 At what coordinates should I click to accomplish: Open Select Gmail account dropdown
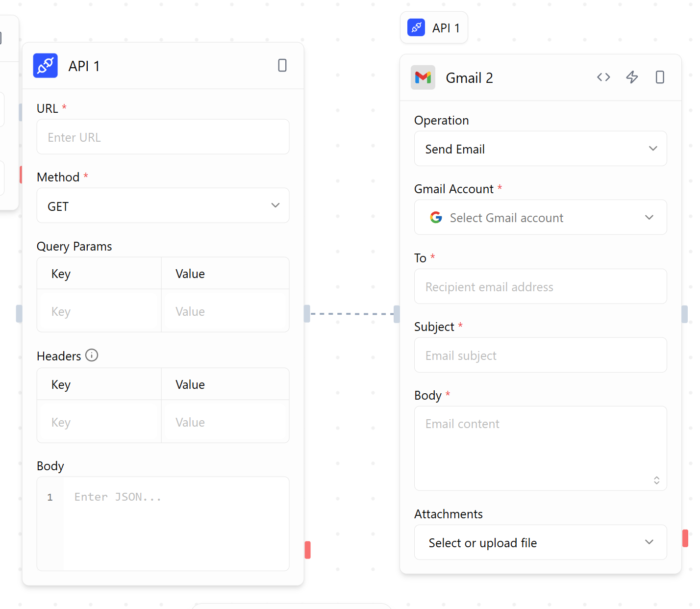pyautogui.click(x=540, y=218)
